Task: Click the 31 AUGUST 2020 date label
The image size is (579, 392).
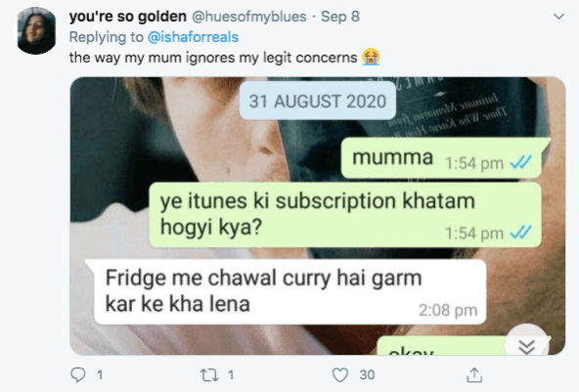Action: click(318, 101)
